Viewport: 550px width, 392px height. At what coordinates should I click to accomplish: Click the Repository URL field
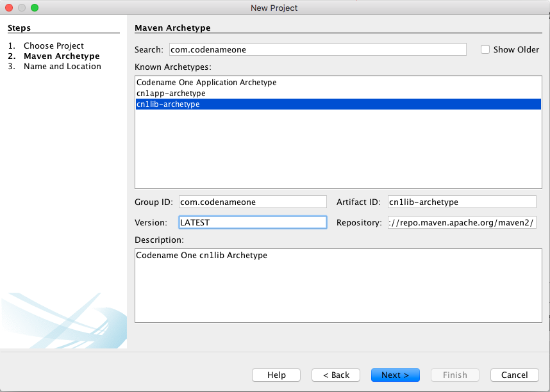(x=462, y=222)
